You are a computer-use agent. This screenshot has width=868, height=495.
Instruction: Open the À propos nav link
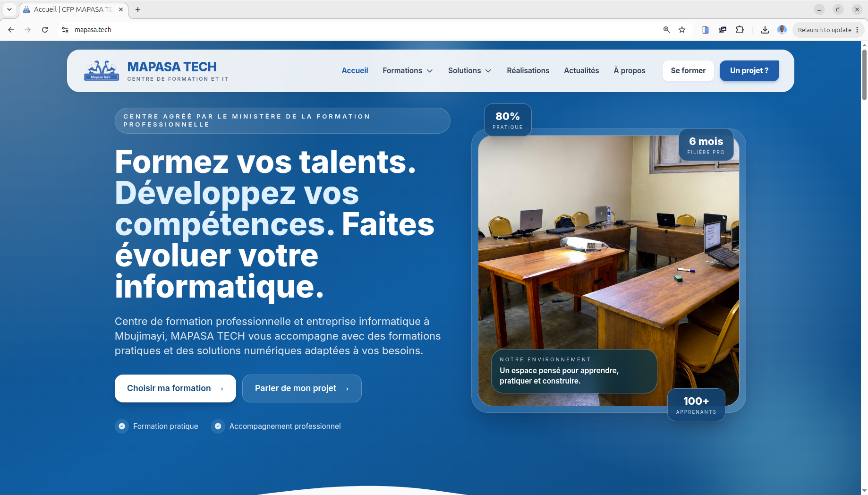coord(630,70)
